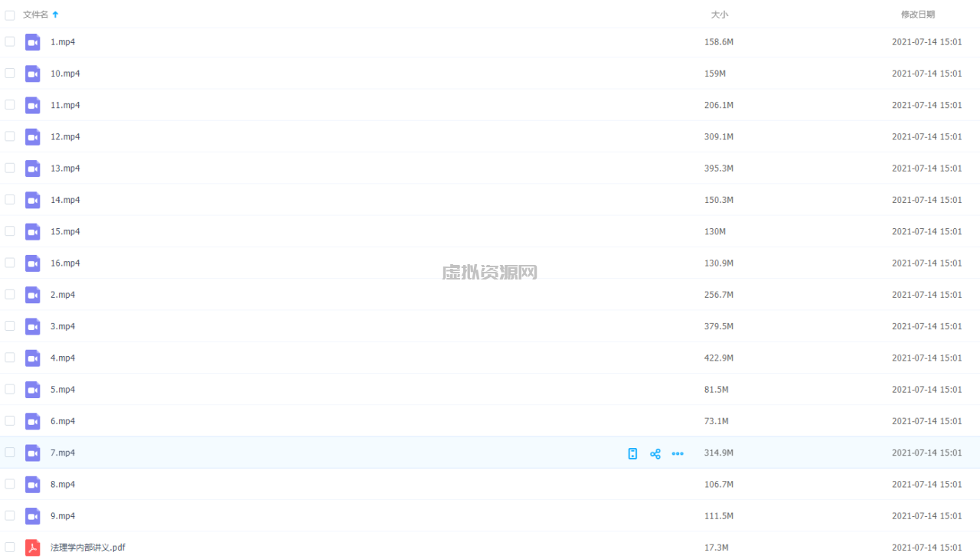Click the video icon for 7.mp4
Viewport: 980px width, 559px height.
pos(32,453)
